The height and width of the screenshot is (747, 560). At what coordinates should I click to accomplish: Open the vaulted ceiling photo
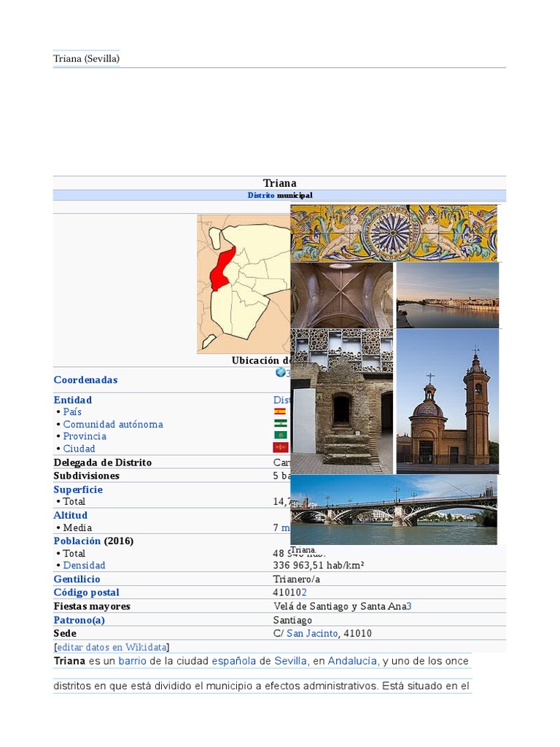(x=342, y=295)
